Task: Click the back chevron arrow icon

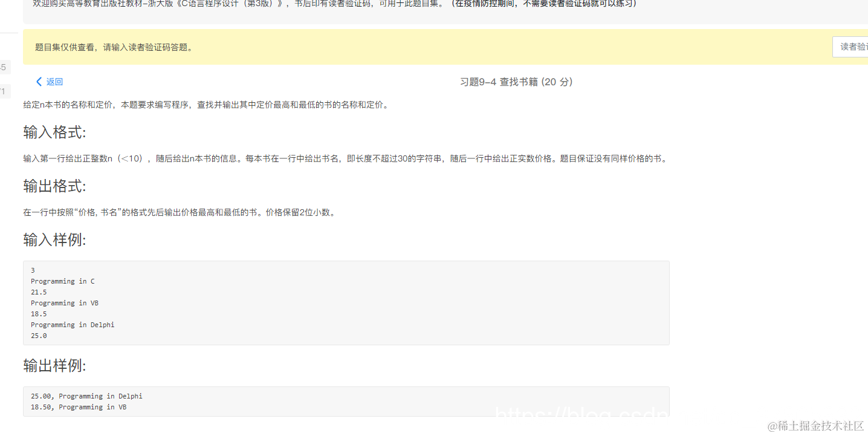Action: coord(39,82)
